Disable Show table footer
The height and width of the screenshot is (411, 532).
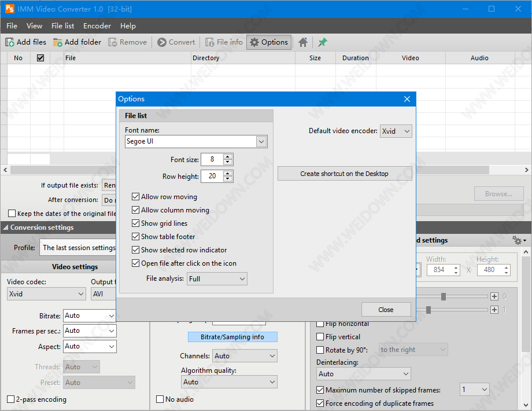click(136, 236)
